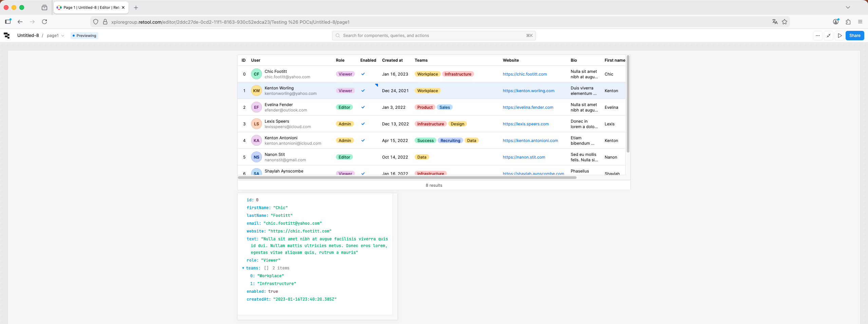868x324 pixels.
Task: Click the EF avatar of Evelina Fender
Action: (x=257, y=107)
